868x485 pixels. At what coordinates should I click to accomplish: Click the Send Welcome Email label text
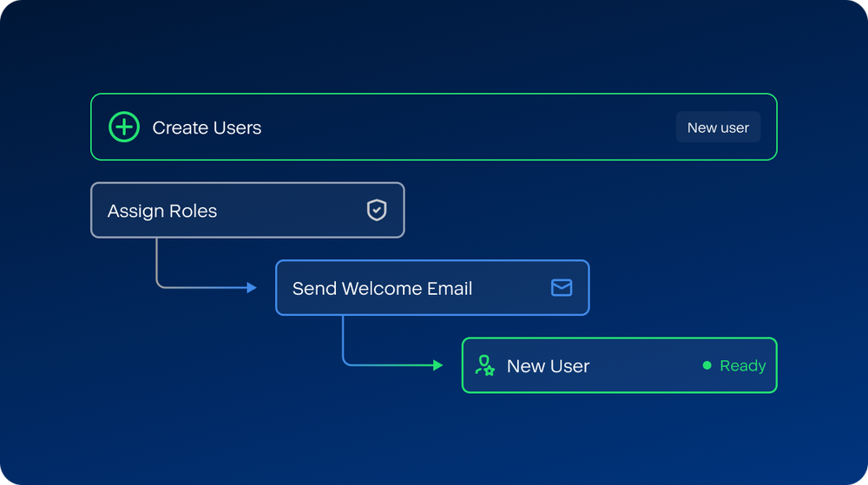382,288
